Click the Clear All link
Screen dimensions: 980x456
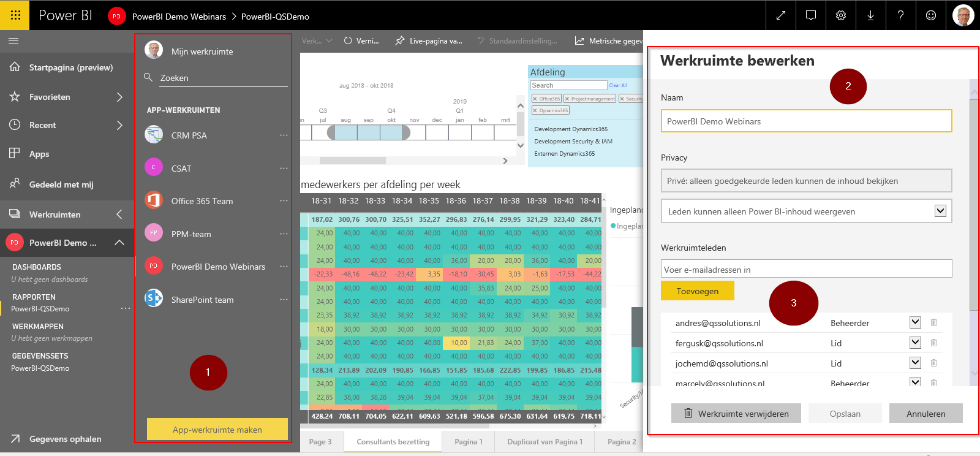tap(618, 85)
